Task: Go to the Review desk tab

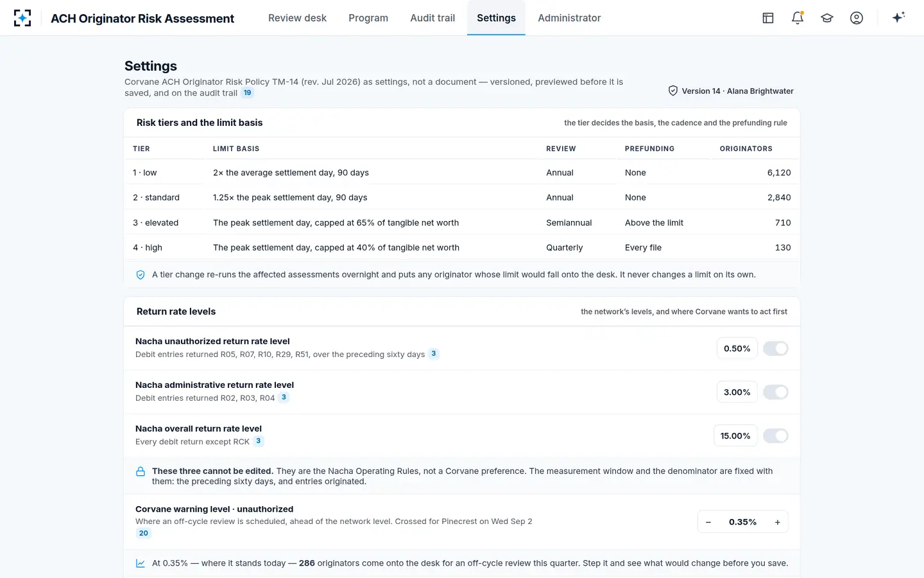Action: (297, 18)
